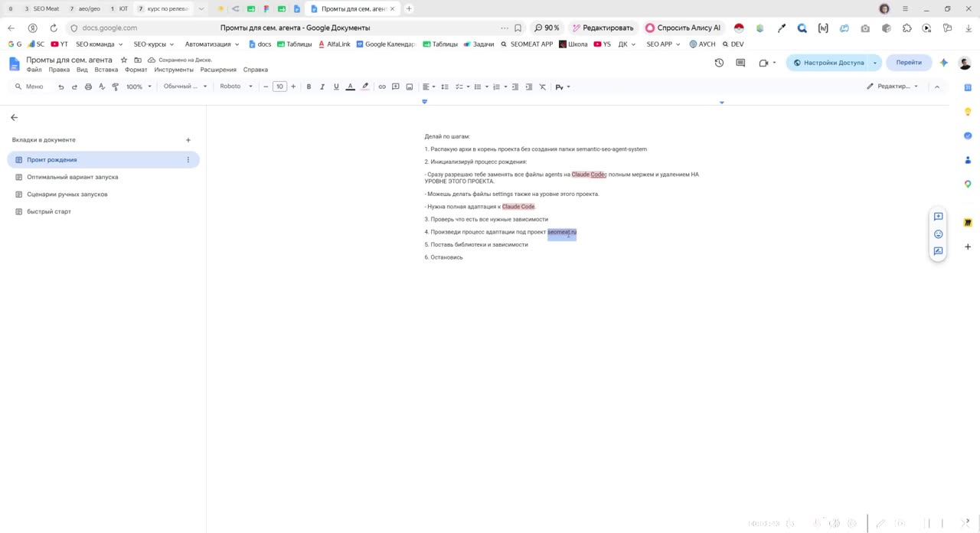Clear text formatting
The height and width of the screenshot is (533, 980).
pyautogui.click(x=543, y=87)
